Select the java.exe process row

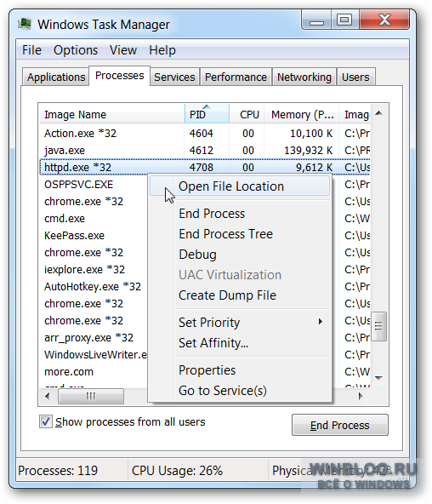[x=204, y=150]
